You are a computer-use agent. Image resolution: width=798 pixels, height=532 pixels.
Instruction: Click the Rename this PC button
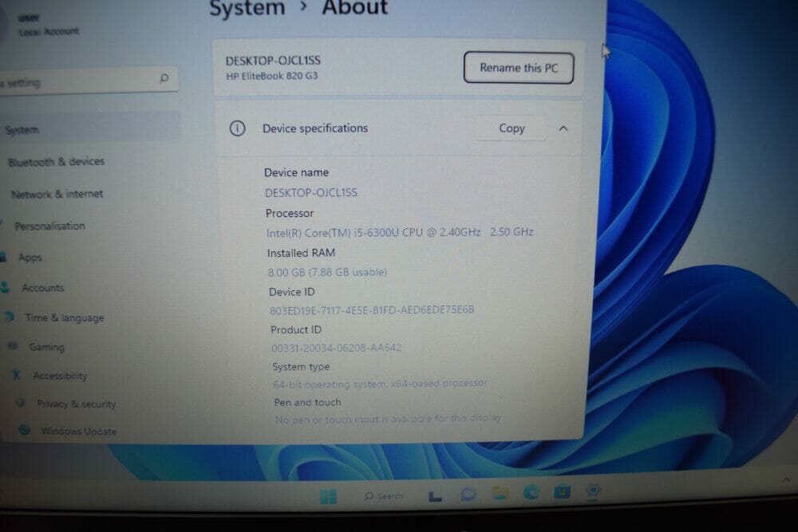coord(518,68)
